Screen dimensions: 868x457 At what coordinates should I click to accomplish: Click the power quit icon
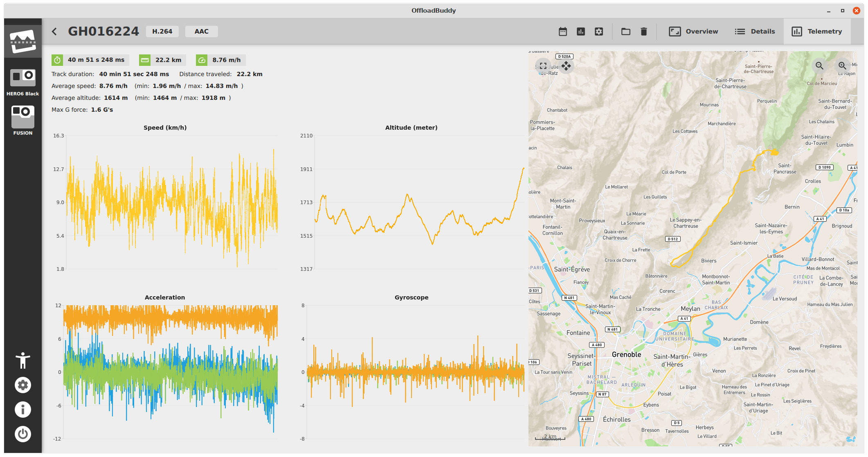(23, 434)
